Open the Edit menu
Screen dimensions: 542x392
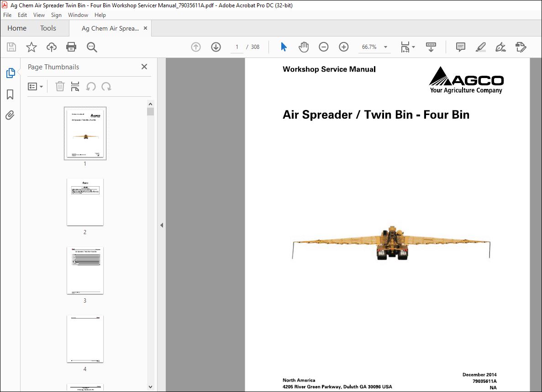tap(22, 15)
